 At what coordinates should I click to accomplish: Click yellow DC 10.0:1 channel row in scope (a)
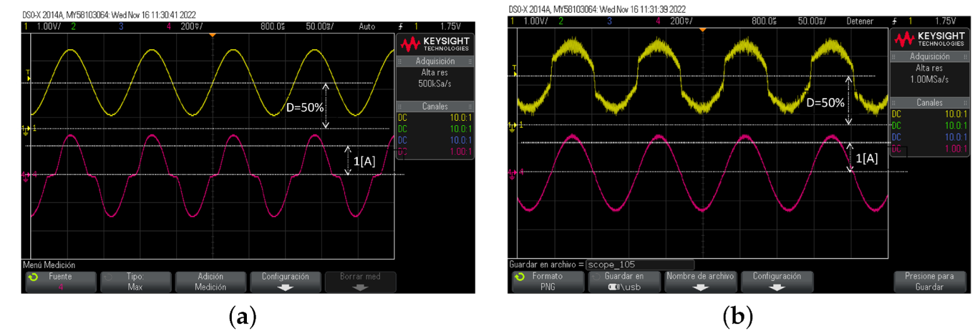point(435,117)
